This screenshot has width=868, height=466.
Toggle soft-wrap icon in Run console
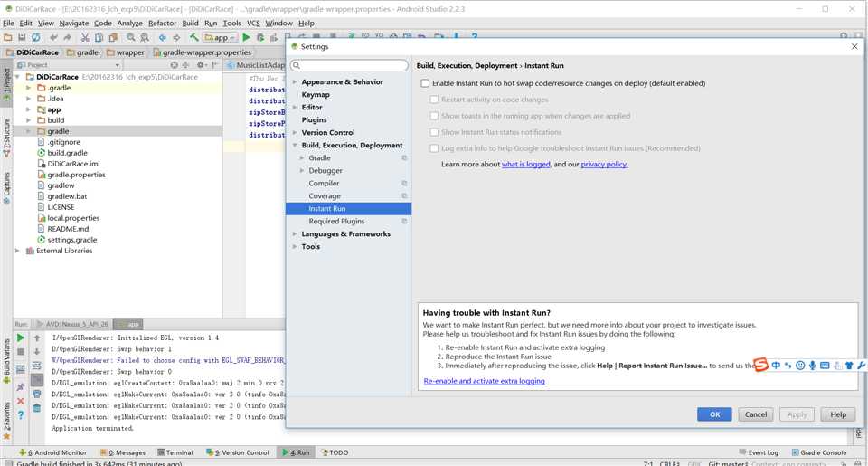pos(36,366)
